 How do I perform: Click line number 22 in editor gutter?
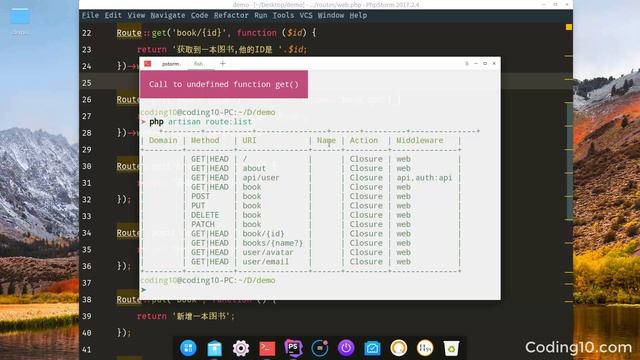87,33
